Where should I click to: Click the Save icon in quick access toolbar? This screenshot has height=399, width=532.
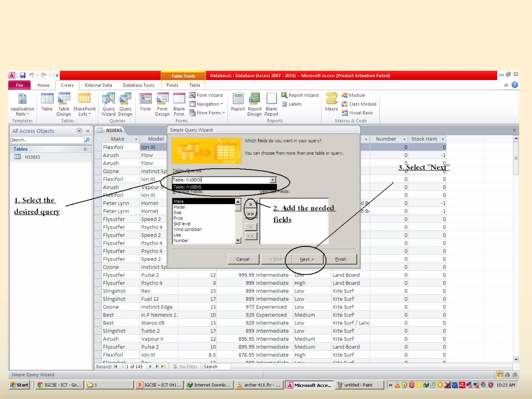point(23,75)
